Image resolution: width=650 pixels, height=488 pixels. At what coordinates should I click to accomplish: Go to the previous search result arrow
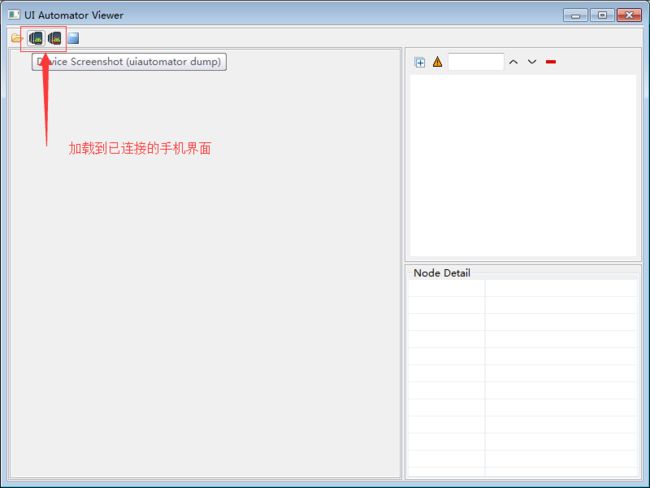click(514, 62)
